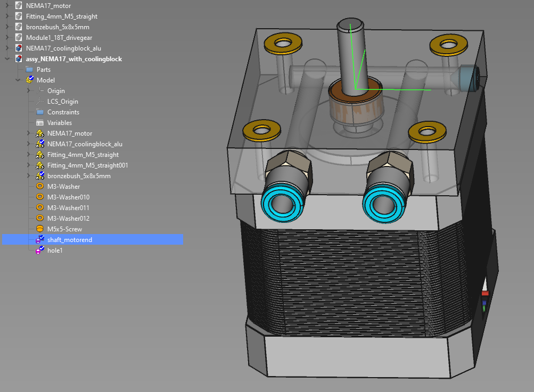Image resolution: width=534 pixels, height=392 pixels.
Task: Click the yellow Model assembly icon
Action: (30, 80)
